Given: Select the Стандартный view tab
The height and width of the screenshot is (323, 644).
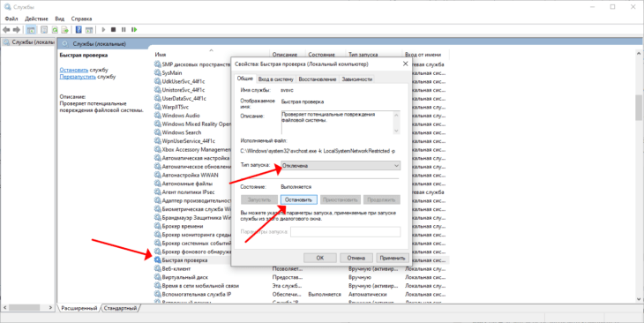Looking at the screenshot, I should coord(120,308).
